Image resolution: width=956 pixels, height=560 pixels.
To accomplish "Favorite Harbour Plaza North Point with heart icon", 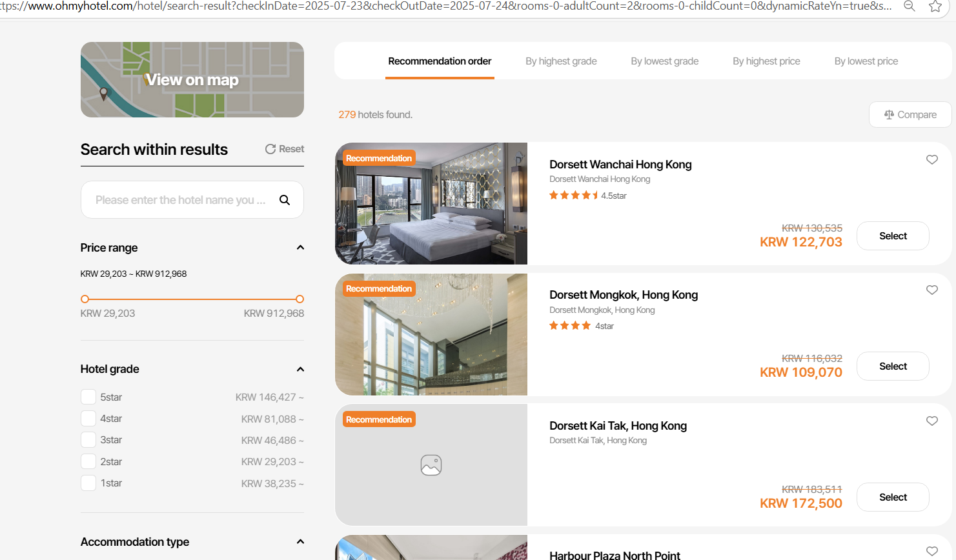I will point(932,551).
